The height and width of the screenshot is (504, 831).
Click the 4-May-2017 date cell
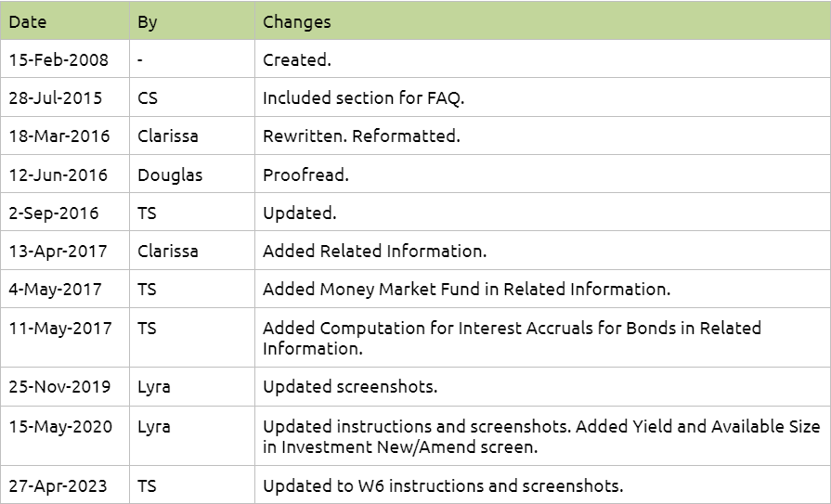tap(65, 289)
